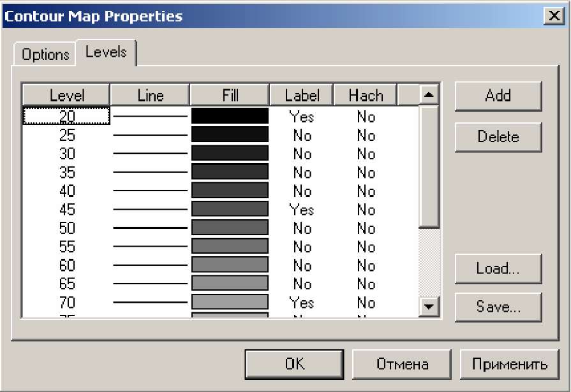Image resolution: width=571 pixels, height=392 pixels.
Task: Save the levels to a file
Action: 498,307
